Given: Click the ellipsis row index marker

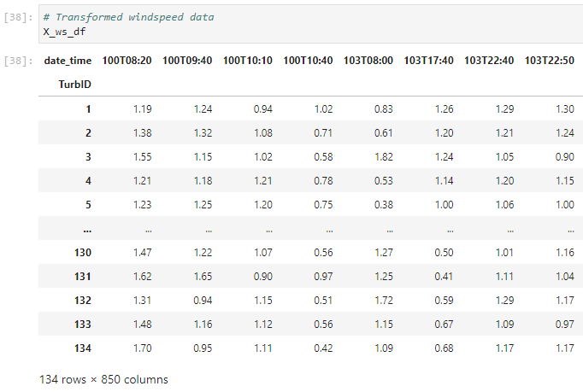Looking at the screenshot, I should point(87,229).
